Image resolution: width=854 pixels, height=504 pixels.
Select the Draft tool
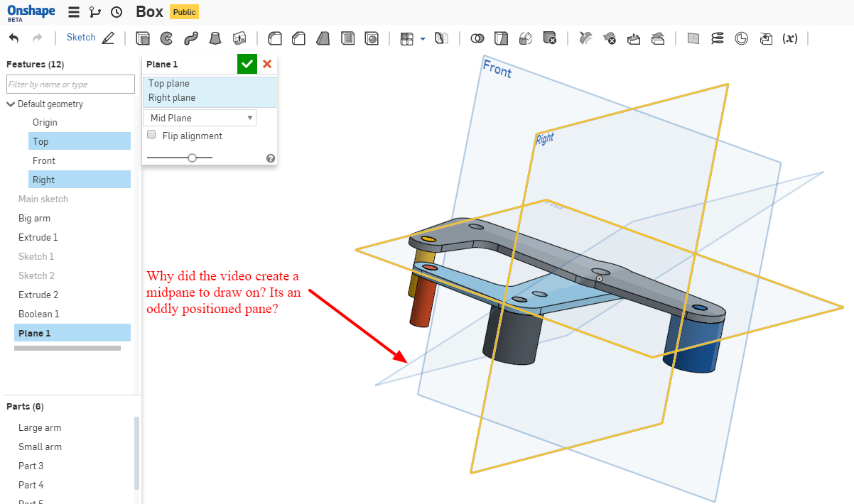click(323, 38)
